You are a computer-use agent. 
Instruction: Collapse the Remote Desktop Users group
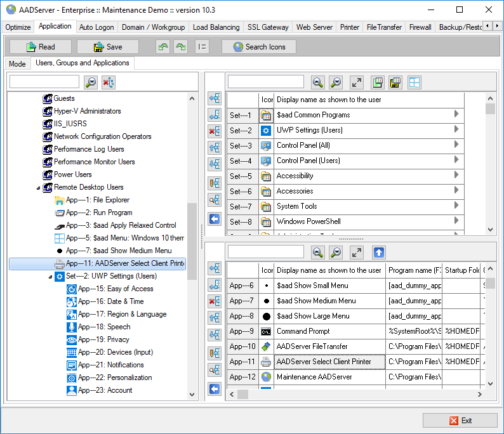pyautogui.click(x=38, y=188)
